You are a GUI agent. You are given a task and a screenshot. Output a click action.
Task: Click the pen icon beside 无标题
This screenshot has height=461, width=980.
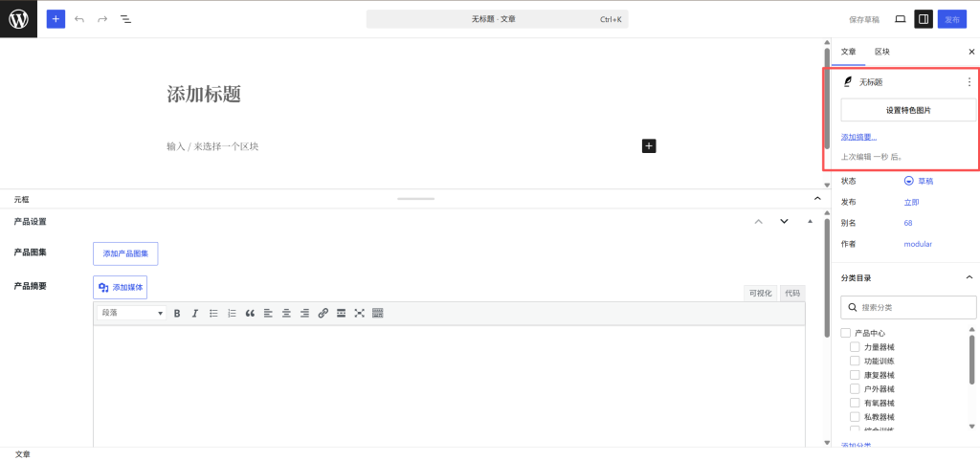pos(848,82)
